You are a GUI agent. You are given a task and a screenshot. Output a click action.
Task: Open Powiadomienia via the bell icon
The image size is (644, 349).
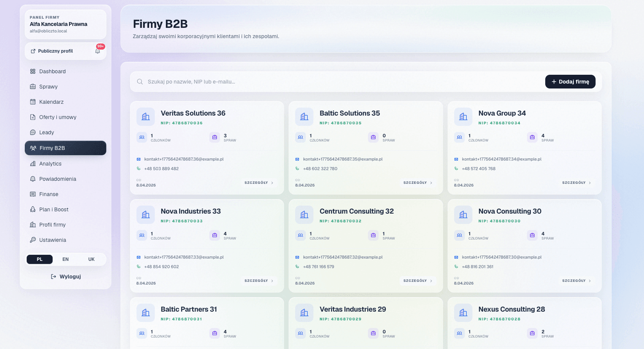point(33,179)
